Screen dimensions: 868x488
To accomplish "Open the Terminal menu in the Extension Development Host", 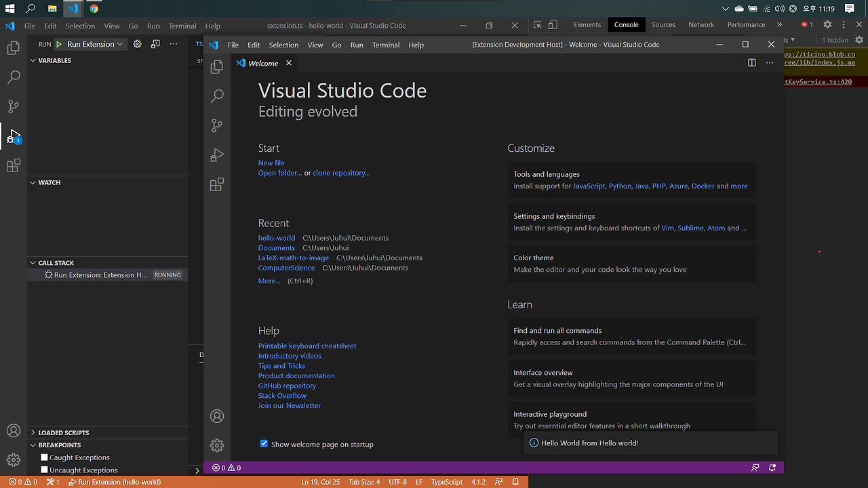I will pos(386,45).
